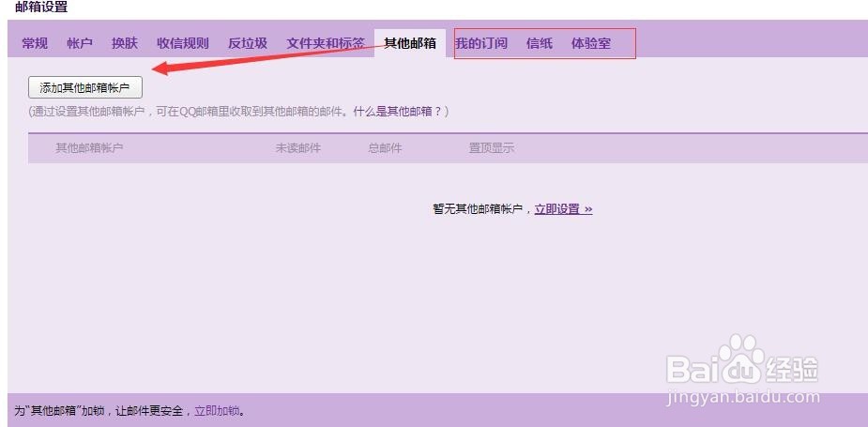Click the 未读邮件 column header
The width and height of the screenshot is (868, 427).
click(x=298, y=148)
